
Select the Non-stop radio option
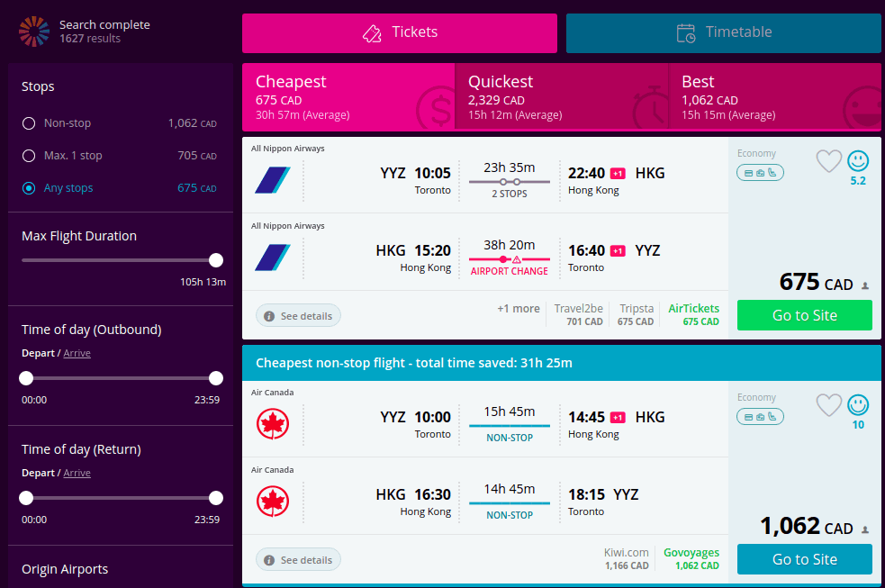coord(29,123)
